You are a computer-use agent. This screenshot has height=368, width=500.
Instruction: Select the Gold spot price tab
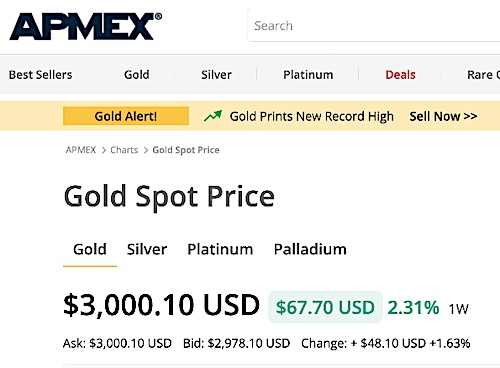point(90,249)
